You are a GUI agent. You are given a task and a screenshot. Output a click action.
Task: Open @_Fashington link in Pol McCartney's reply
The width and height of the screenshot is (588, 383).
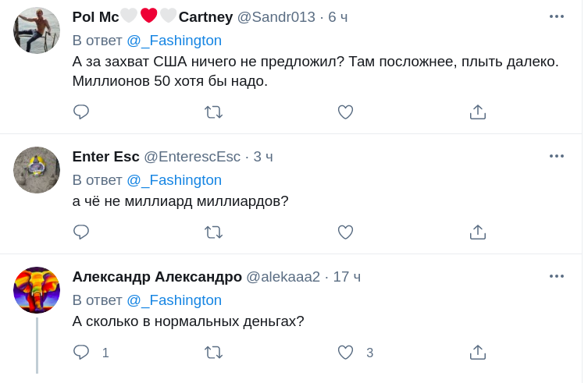click(174, 41)
